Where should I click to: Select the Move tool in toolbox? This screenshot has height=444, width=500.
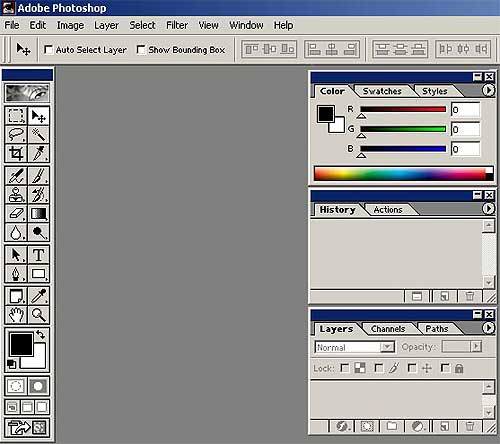tap(38, 116)
